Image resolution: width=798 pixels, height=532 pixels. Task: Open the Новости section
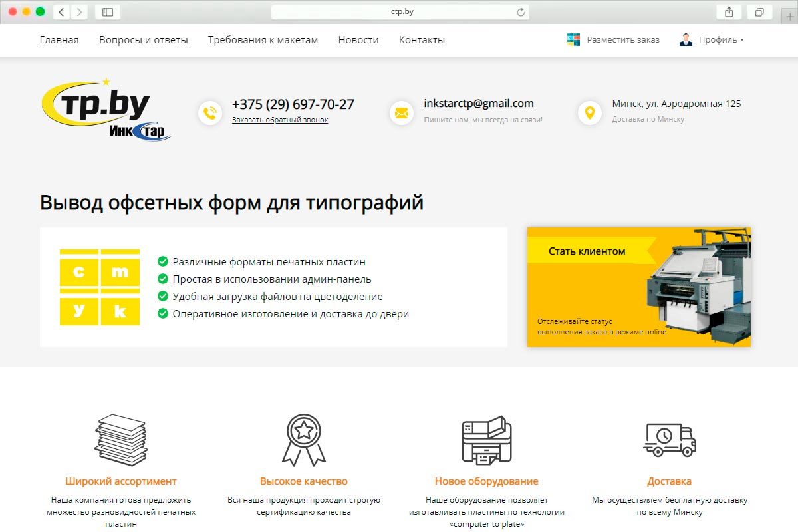click(x=358, y=39)
